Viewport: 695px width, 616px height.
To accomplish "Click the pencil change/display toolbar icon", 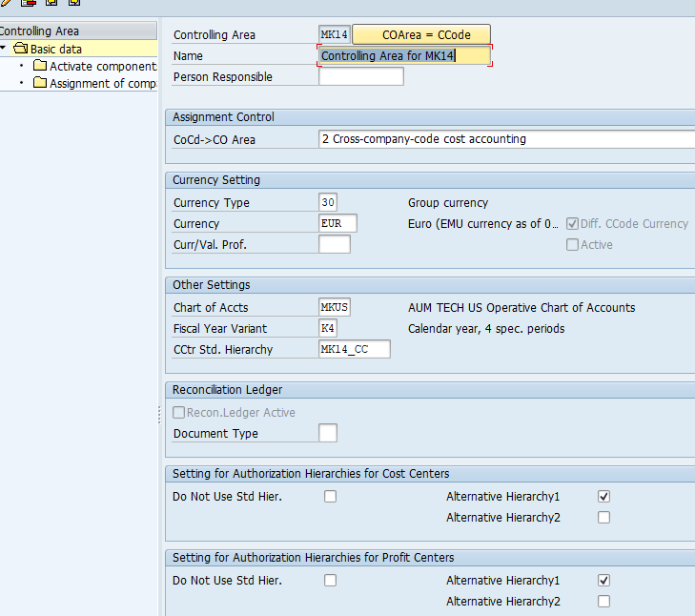I will tap(5, 3).
